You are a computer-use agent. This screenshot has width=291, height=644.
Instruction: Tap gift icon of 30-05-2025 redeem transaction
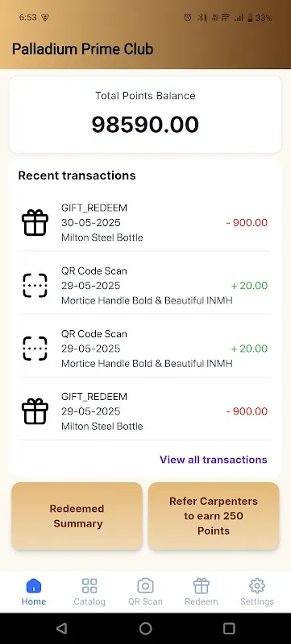point(35,223)
